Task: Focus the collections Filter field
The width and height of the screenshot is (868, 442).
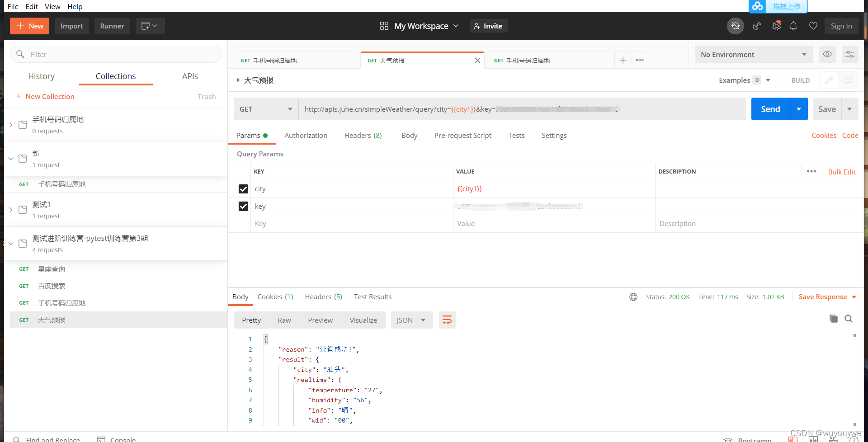Action: (x=116, y=54)
